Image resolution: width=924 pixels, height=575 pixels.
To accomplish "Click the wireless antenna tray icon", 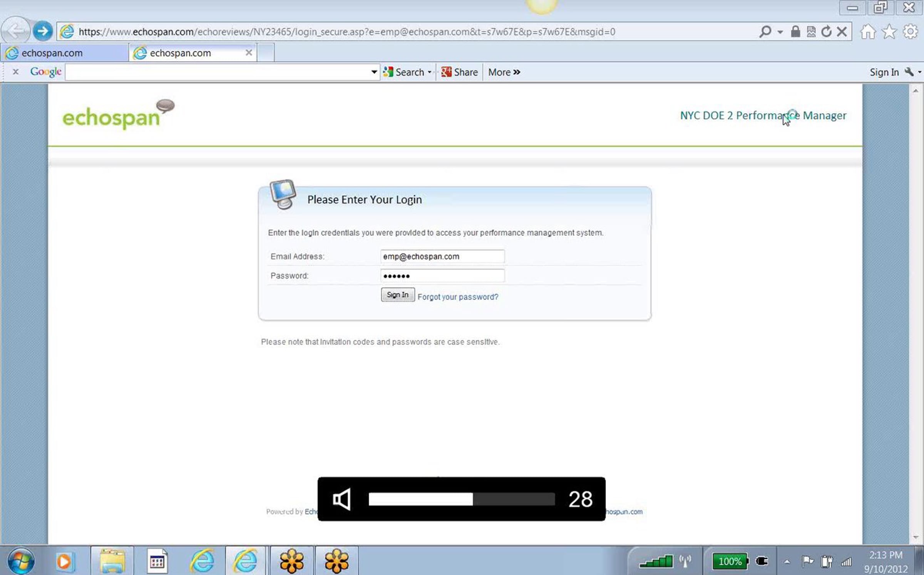I will (685, 561).
